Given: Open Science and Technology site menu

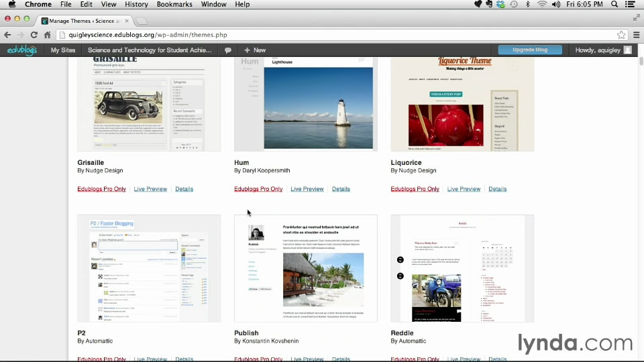Looking at the screenshot, I should pyautogui.click(x=150, y=50).
